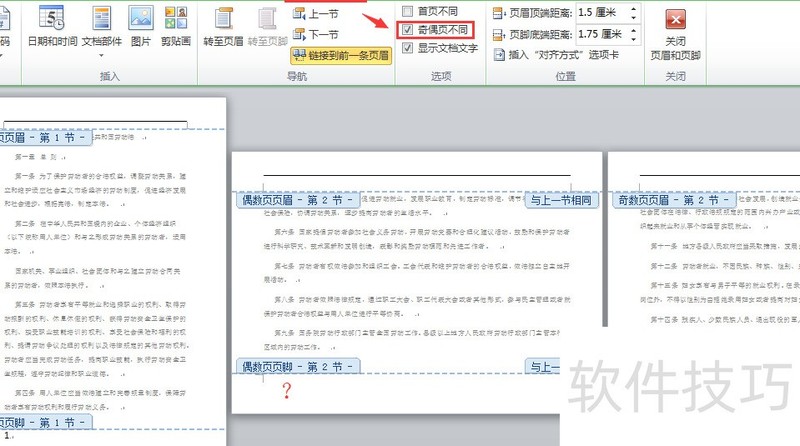Toggle Link to Previous header (链接到前一条页眉)
The image size is (800, 446).
341,55
